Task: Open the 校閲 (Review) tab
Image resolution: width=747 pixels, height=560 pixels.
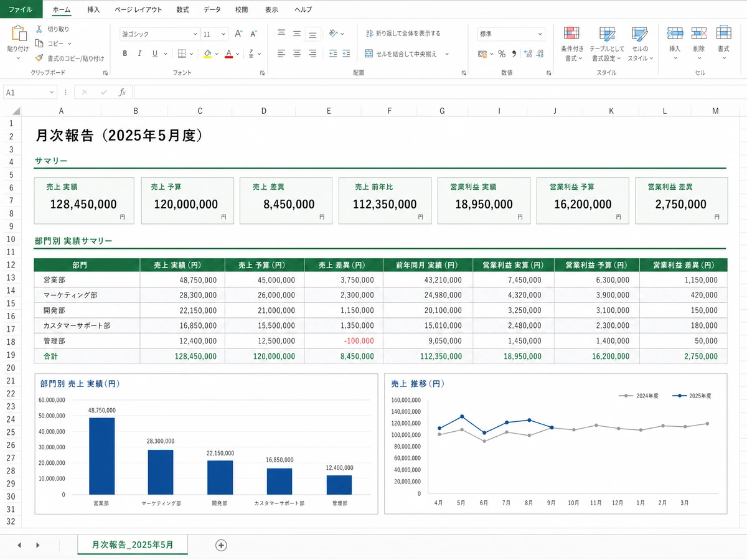Action: click(x=242, y=10)
